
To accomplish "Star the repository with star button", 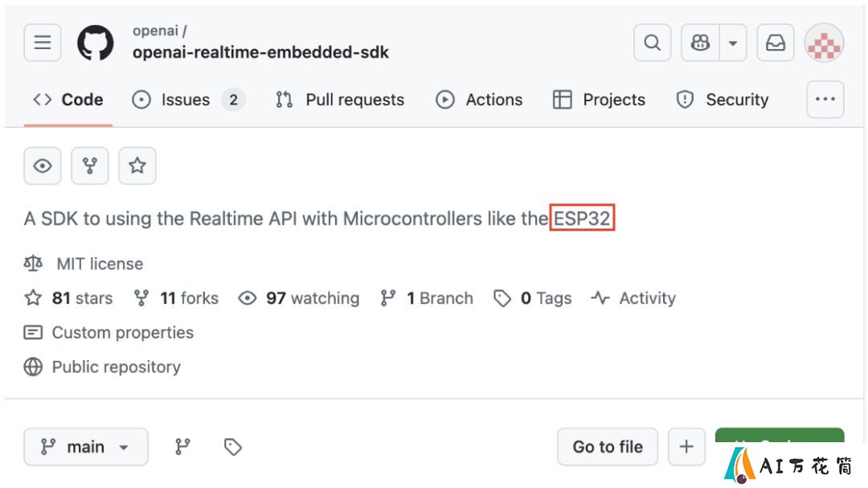I will click(137, 166).
